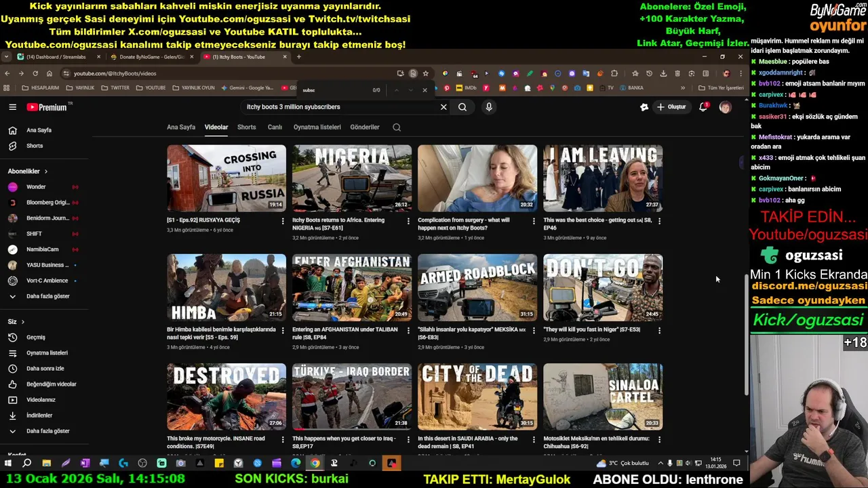Open Tüm Yer İşaretleri bookmarks folder
Screen dimensions: 868x488
[x=721, y=88]
